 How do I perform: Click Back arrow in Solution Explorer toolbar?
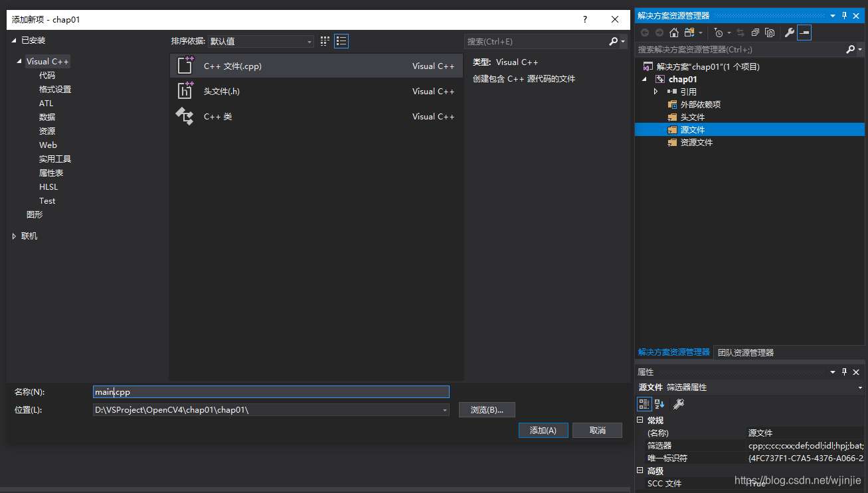645,33
